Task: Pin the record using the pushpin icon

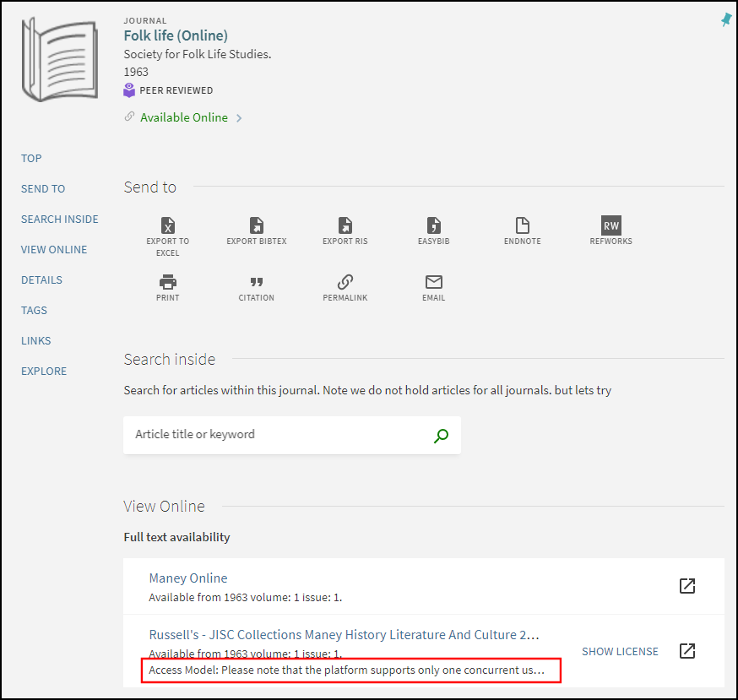Action: (x=725, y=20)
